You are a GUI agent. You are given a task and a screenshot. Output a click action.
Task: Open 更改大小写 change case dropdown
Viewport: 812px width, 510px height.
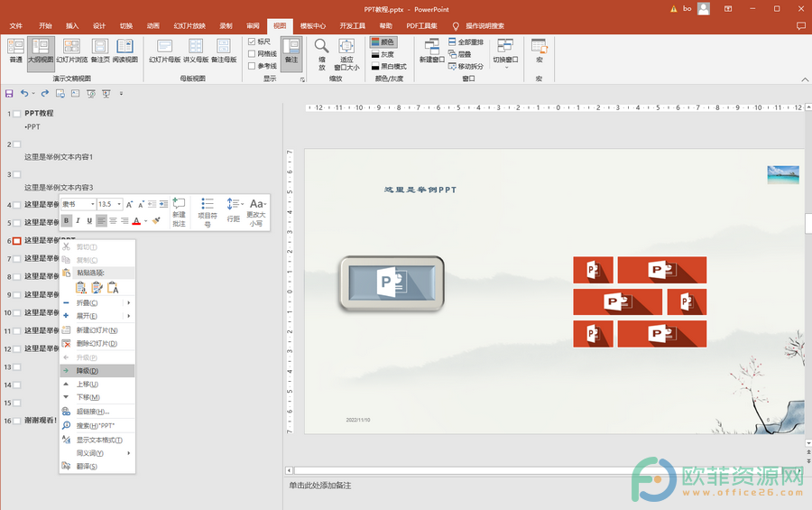click(x=256, y=212)
